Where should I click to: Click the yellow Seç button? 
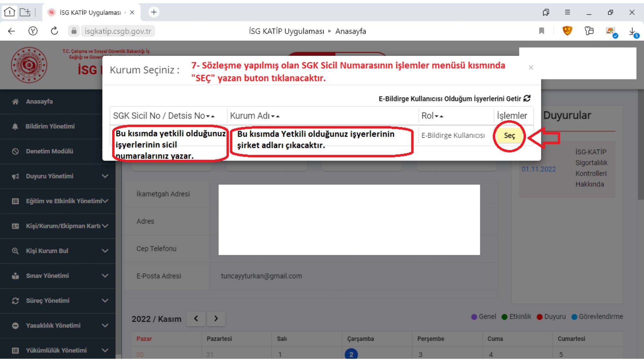tap(509, 135)
